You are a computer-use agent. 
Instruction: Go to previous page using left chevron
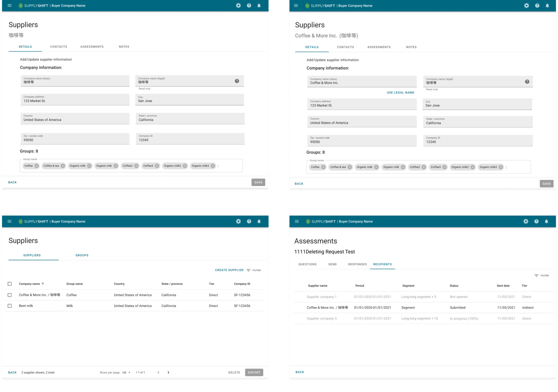point(158,373)
